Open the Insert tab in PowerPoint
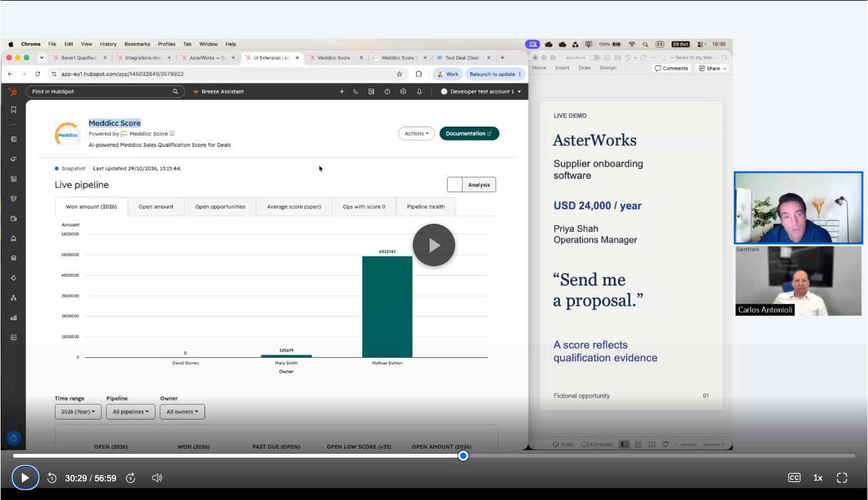 coord(562,68)
